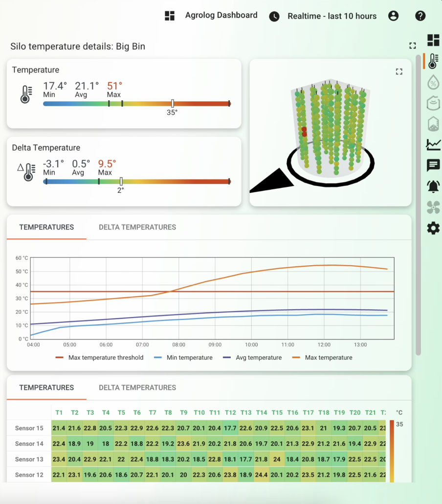Toggle the Min temperature legend series
The image size is (442, 504).
coord(184,358)
